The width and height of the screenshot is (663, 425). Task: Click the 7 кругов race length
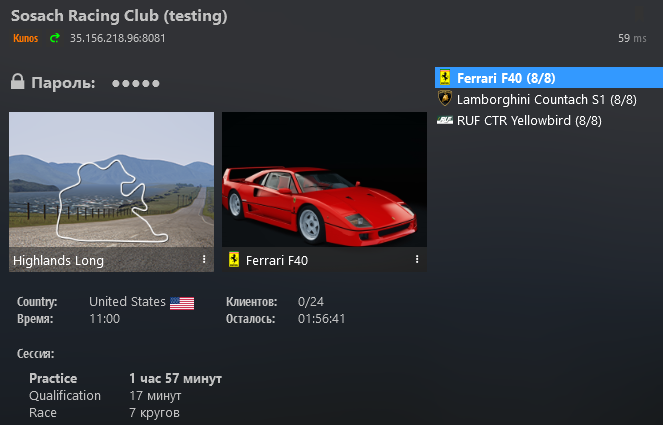pos(154,412)
